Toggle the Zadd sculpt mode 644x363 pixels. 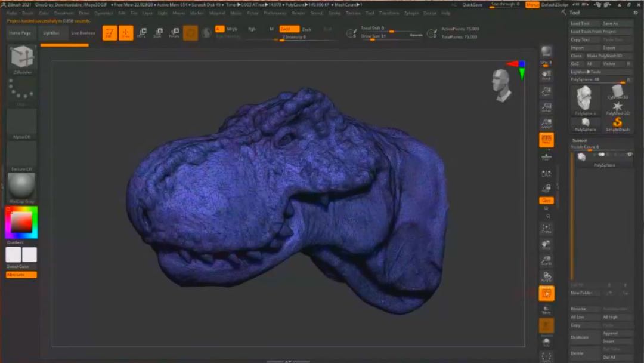coord(289,29)
